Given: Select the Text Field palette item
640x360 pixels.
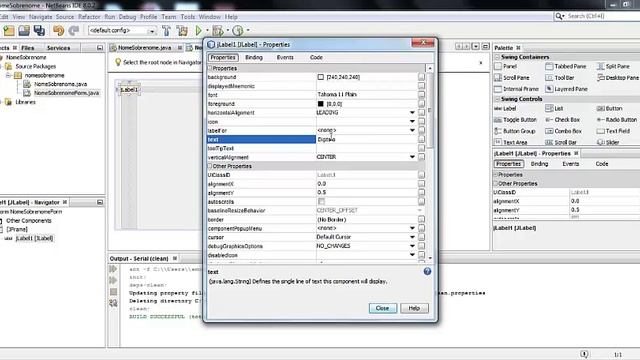Looking at the screenshot, I should coord(613,131).
